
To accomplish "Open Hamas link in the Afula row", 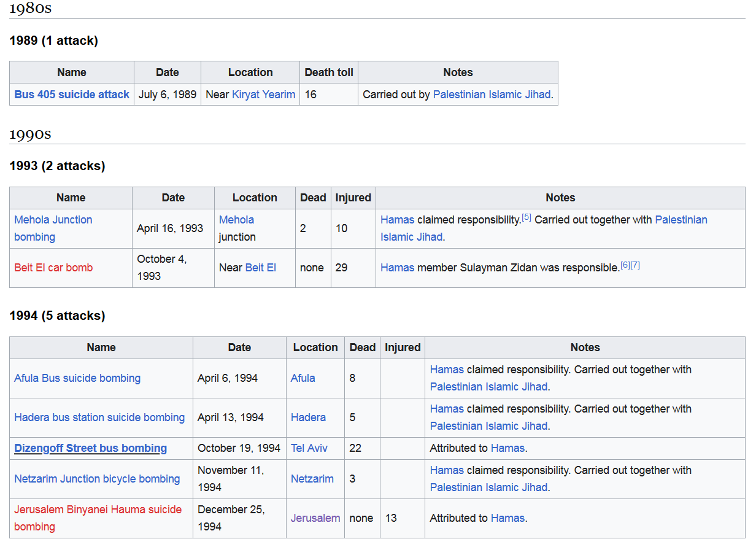I will (x=447, y=370).
